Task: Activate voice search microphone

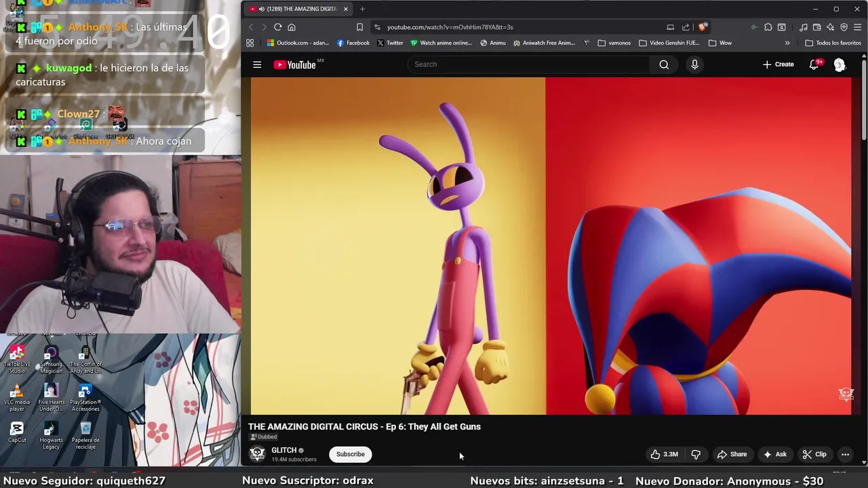Action: point(694,64)
